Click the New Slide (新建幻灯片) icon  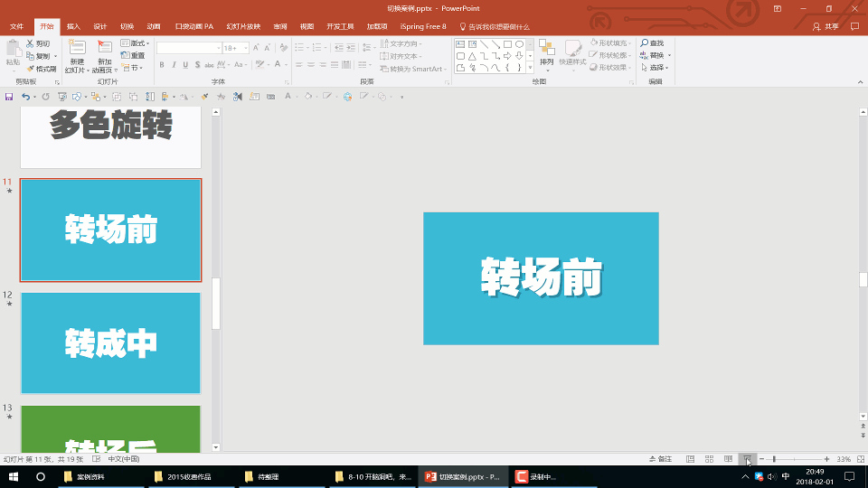click(x=77, y=49)
